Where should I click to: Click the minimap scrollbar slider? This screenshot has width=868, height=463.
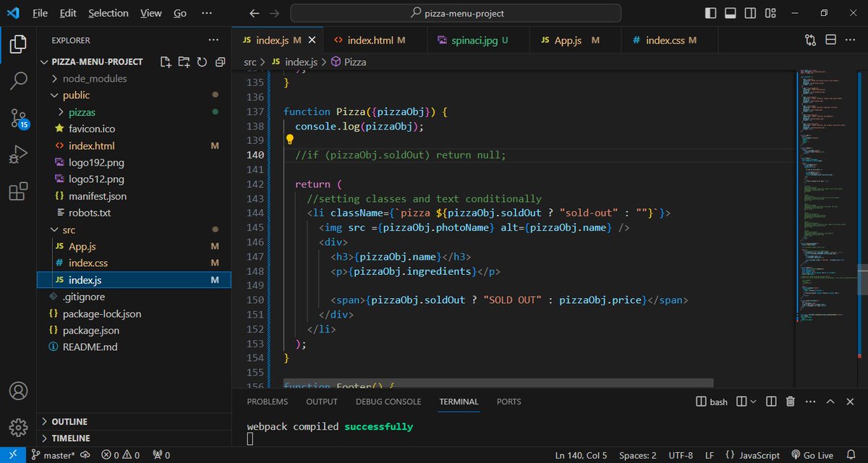(x=863, y=280)
